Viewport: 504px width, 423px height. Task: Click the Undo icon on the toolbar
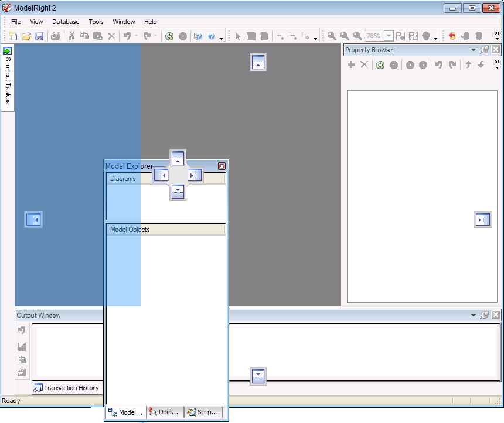[126, 36]
